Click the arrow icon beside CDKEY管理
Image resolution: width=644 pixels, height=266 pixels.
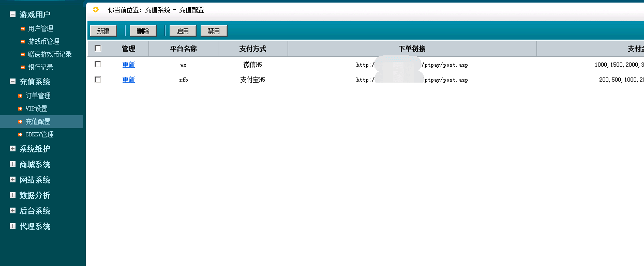coord(20,134)
